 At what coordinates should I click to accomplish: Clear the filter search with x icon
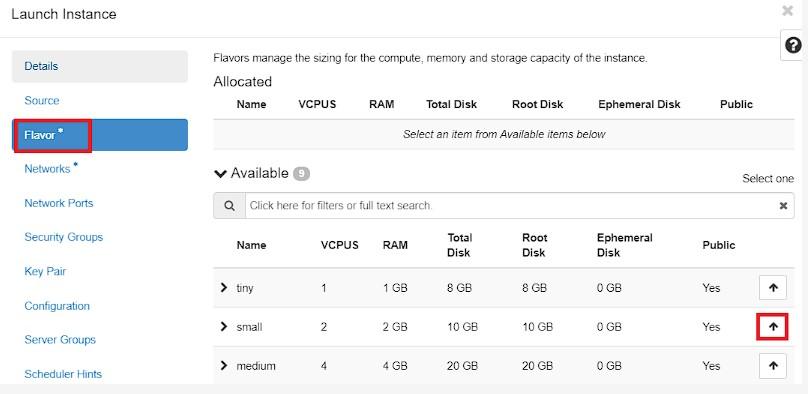(783, 205)
